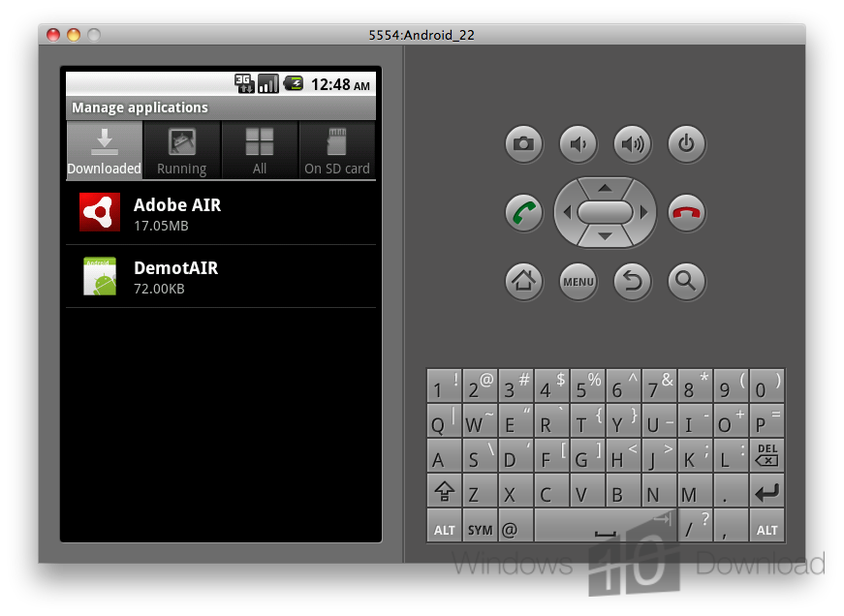Image resolution: width=844 pixels, height=616 pixels.
Task: Click the T key
Action: pos(588,420)
